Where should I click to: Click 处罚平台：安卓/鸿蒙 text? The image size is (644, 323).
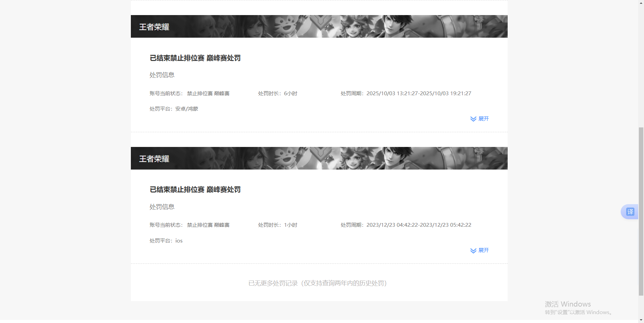[x=174, y=109]
